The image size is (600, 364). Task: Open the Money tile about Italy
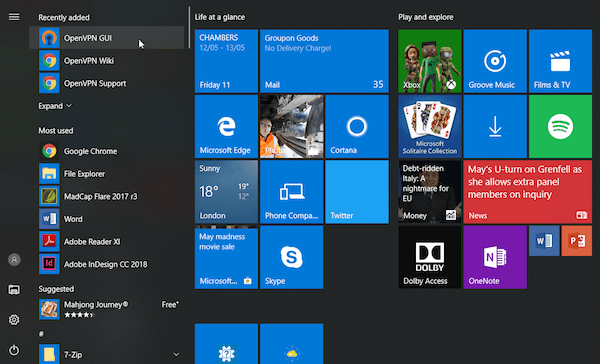point(430,192)
